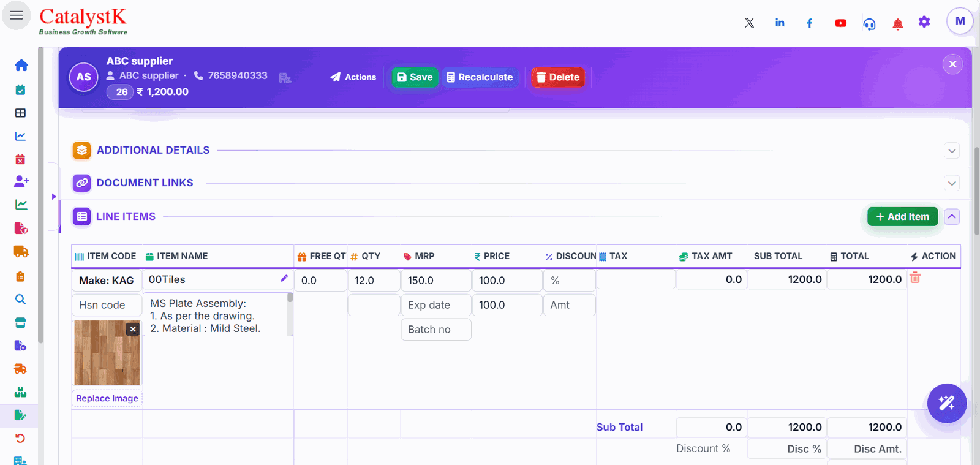Save the purchase document
Screen dimensions: 980x465
(x=415, y=77)
